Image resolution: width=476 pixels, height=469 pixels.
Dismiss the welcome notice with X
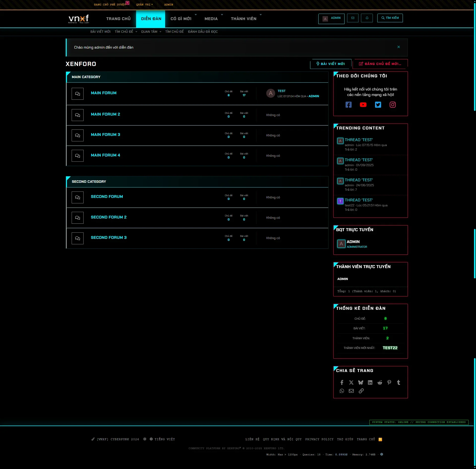pyautogui.click(x=399, y=47)
